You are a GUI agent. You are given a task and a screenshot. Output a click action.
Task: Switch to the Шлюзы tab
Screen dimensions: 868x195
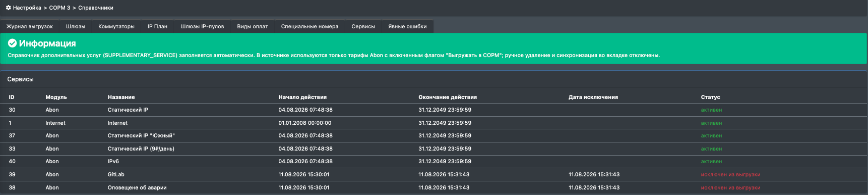point(76,26)
